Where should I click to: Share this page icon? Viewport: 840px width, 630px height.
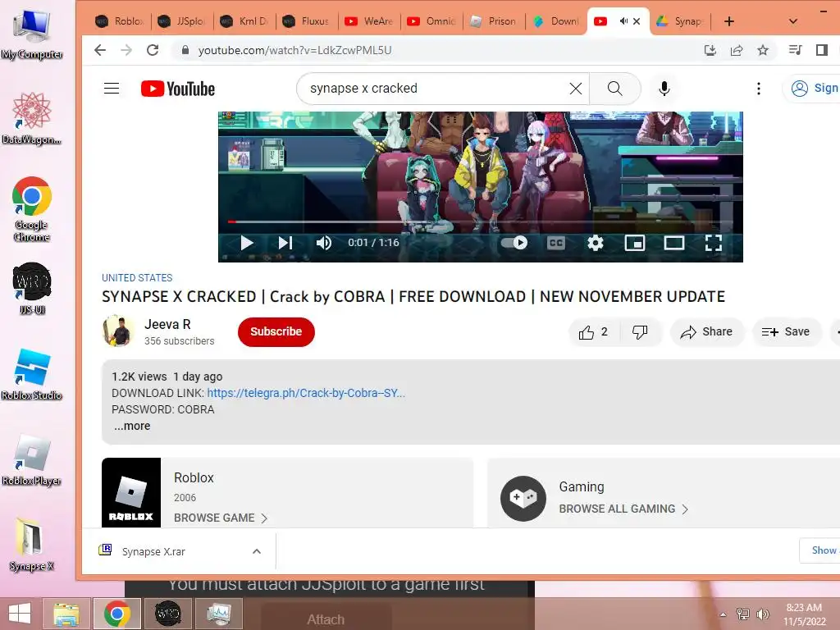(737, 50)
